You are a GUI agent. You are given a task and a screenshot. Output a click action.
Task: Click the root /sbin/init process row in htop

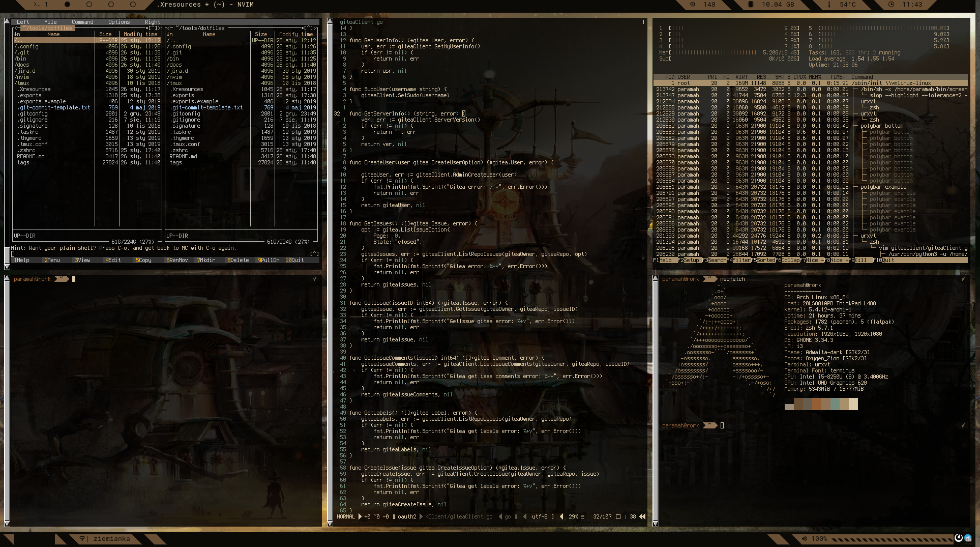coord(811,83)
